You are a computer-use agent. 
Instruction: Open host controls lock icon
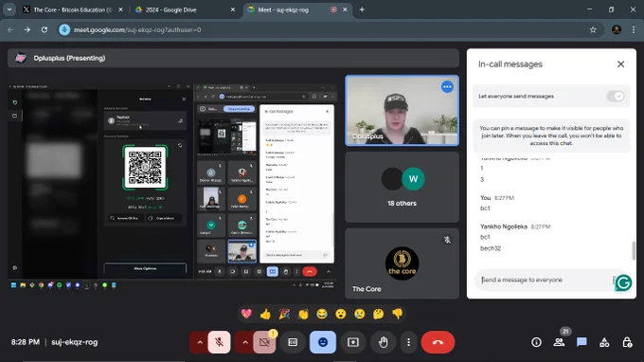(627, 342)
